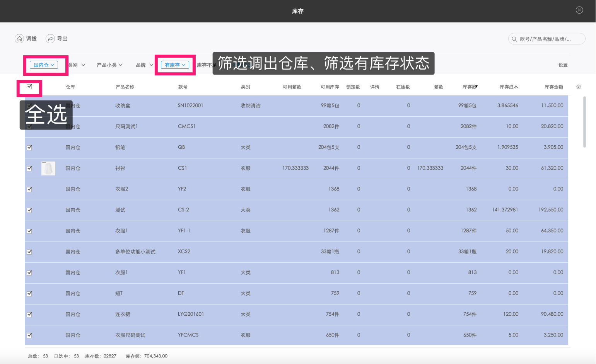This screenshot has height=364, width=596.
Task: Click the 设置 settings button
Action: [563, 65]
